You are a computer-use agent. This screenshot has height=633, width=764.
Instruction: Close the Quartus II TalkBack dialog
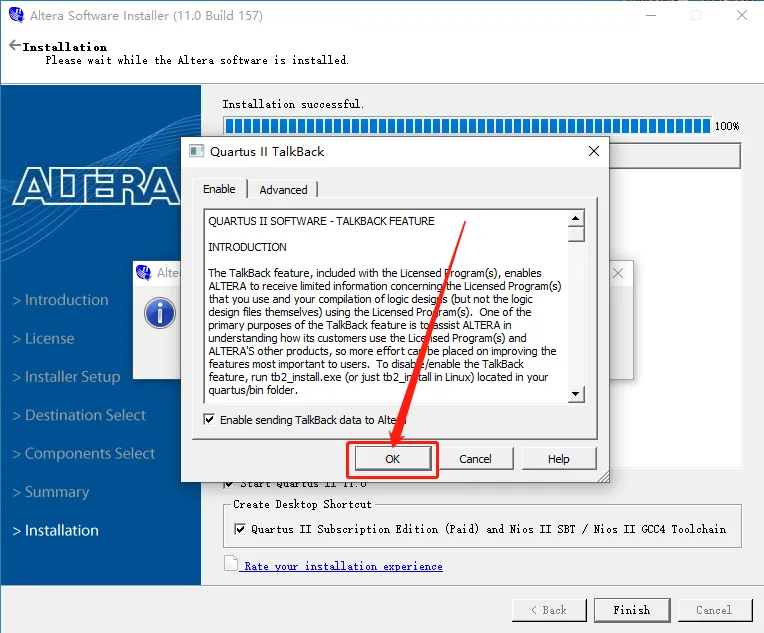pos(593,151)
